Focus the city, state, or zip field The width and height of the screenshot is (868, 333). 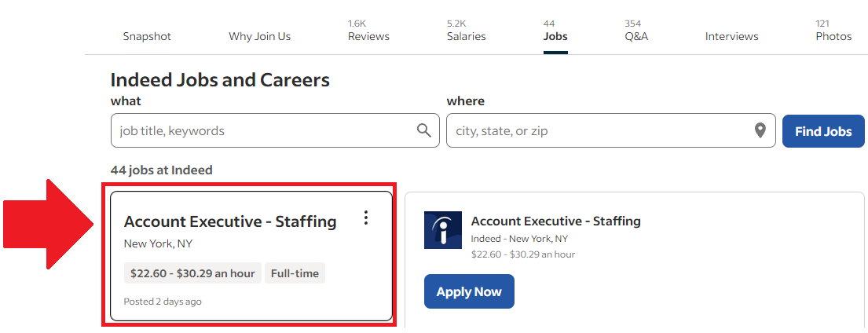click(x=610, y=130)
